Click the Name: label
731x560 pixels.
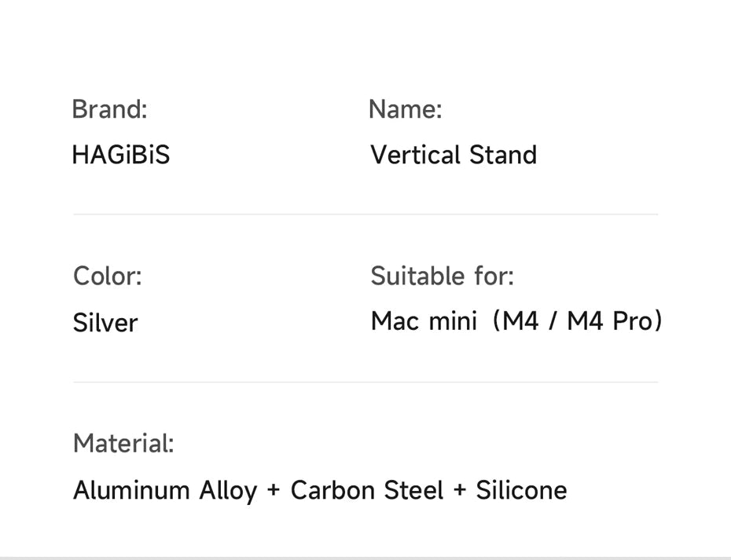click(405, 109)
